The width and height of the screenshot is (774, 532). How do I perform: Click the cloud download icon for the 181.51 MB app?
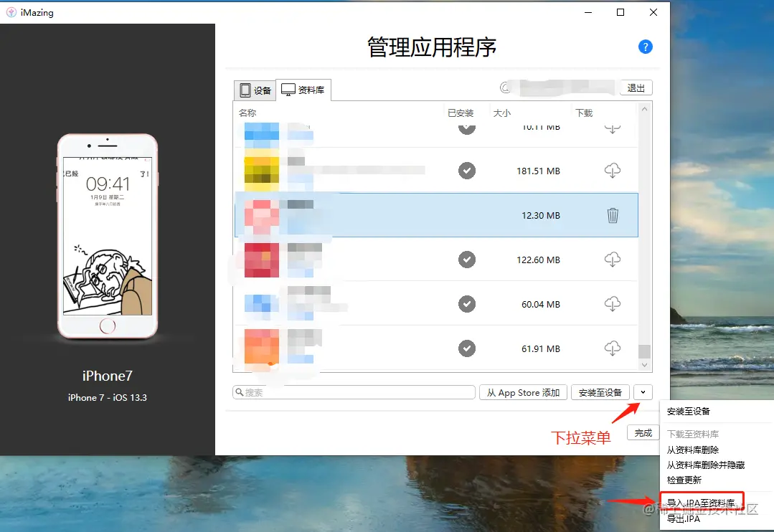pos(613,171)
